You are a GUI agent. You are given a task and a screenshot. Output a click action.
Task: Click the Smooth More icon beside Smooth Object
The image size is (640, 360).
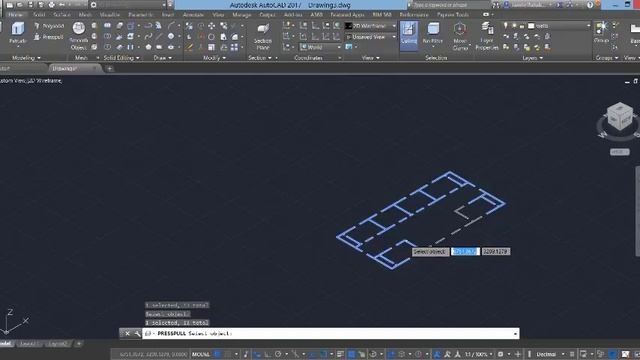(94, 26)
